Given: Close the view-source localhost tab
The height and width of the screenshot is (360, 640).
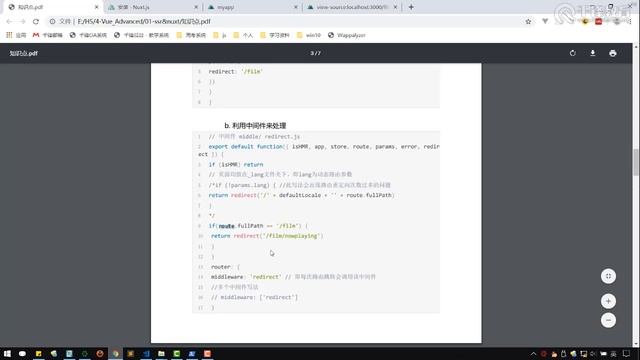Looking at the screenshot, I should click(395, 7).
